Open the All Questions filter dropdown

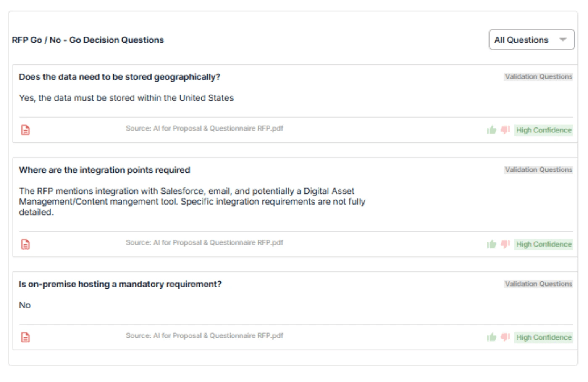[x=532, y=40]
